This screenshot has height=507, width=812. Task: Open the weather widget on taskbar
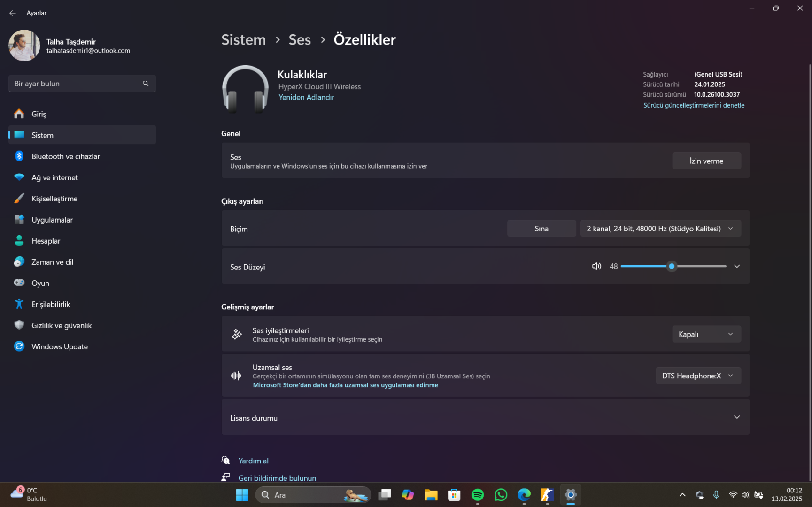coord(29,495)
